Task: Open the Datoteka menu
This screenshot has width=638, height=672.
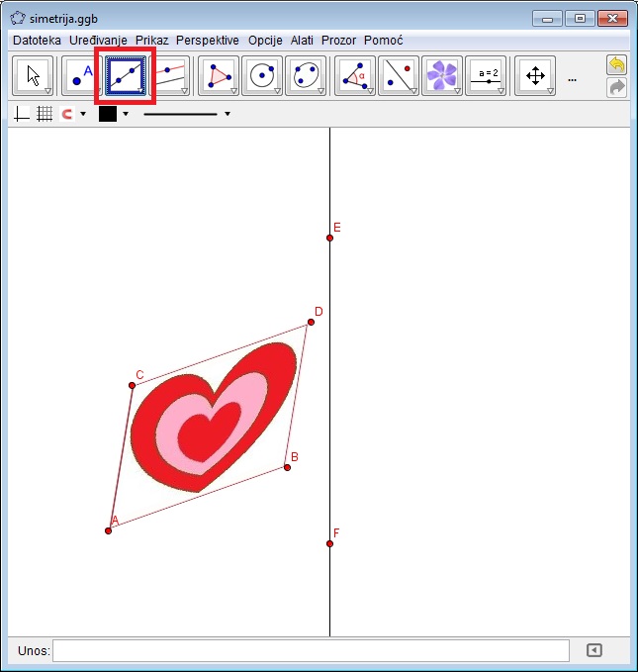Action: (x=37, y=41)
